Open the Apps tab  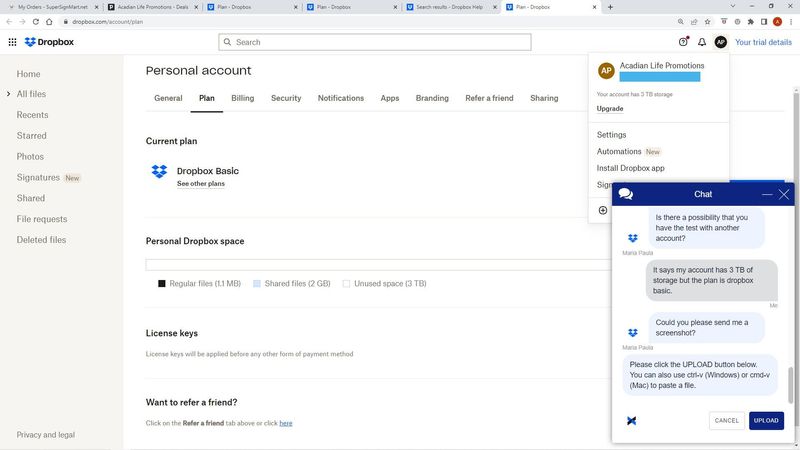click(x=390, y=98)
